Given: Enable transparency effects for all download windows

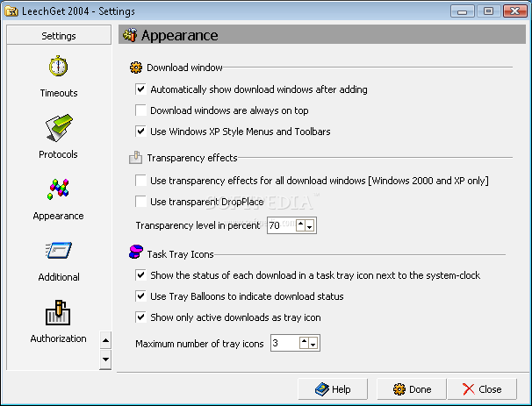Looking at the screenshot, I should 140,181.
